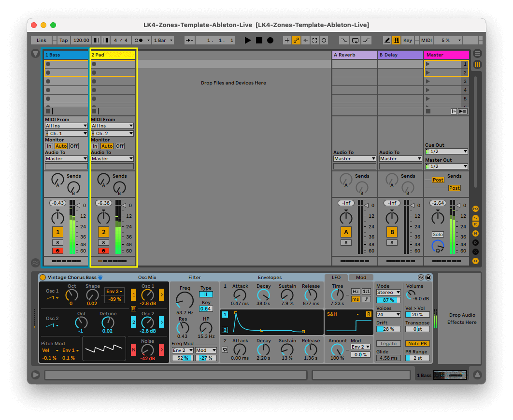
Task: Toggle Osc 1 on/off switch
Action: tap(133, 294)
